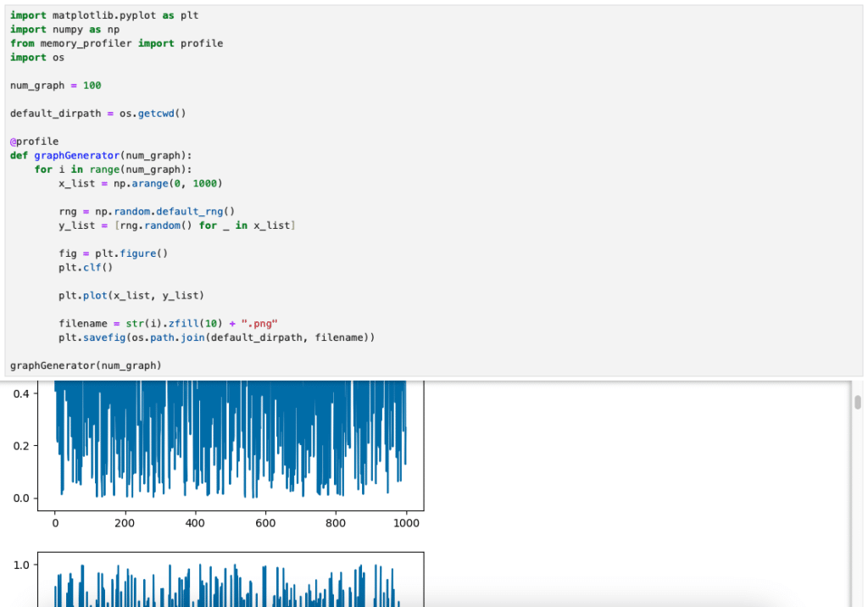The image size is (868, 607).
Task: Click y-axis label '1.0' of second plot
Action: point(21,565)
